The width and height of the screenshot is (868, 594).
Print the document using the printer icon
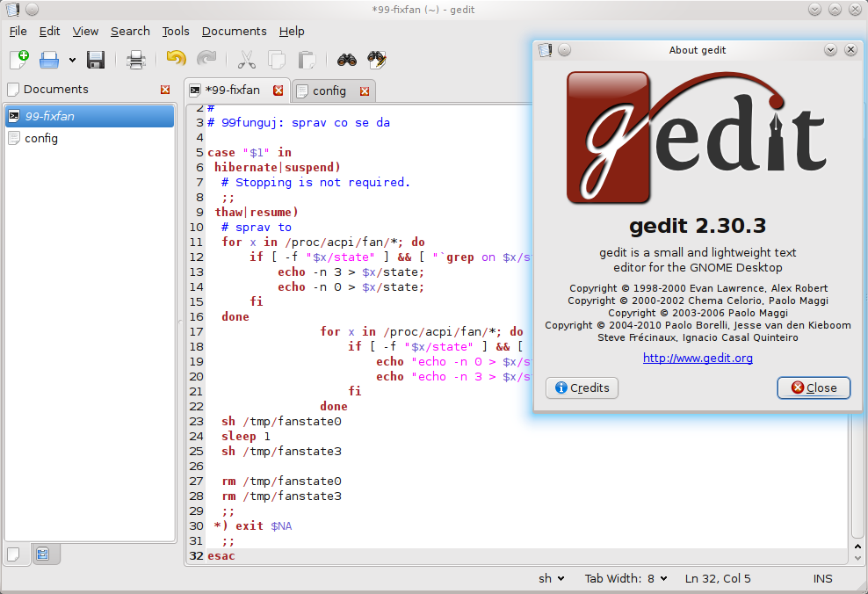[135, 59]
